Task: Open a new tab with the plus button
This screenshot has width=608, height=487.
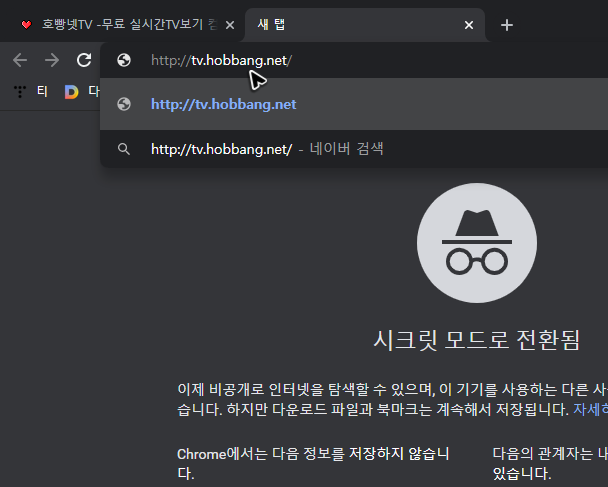Action: [507, 25]
